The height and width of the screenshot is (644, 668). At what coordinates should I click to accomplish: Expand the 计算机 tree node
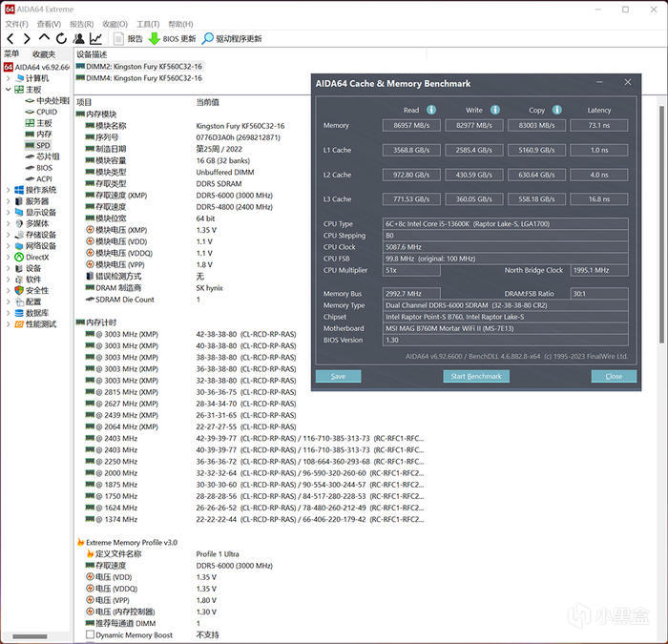click(8, 78)
